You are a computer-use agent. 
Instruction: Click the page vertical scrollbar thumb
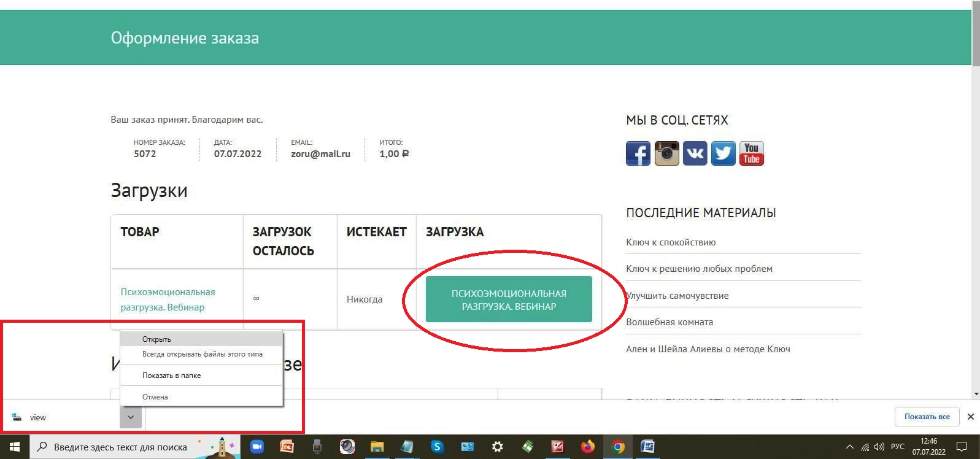click(x=976, y=33)
